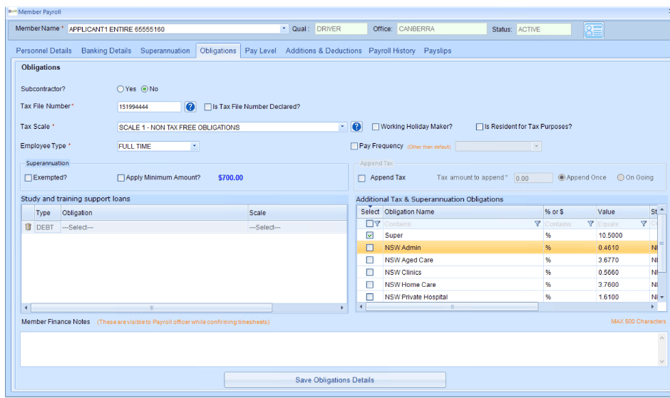Select Yes for Subcontractor

(x=120, y=89)
